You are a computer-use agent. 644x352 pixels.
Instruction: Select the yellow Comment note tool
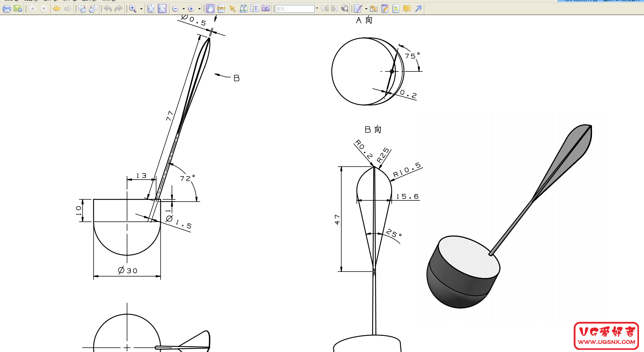click(x=407, y=9)
